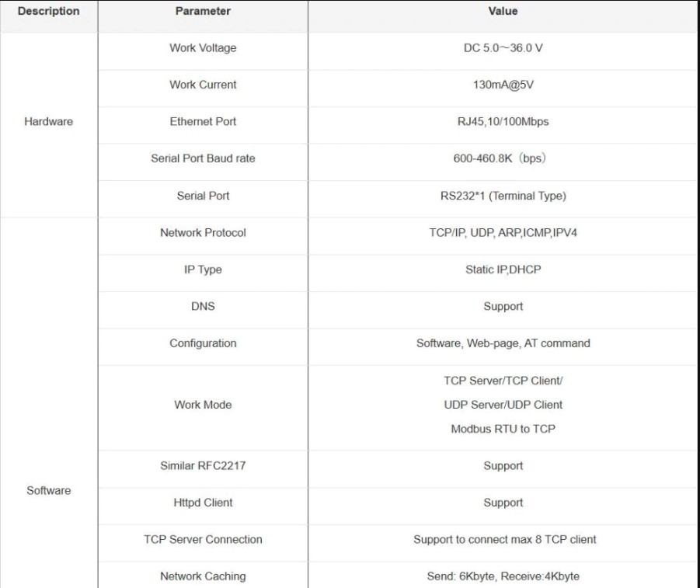
Task: Click the Work Current parameter cell
Action: pos(203,85)
